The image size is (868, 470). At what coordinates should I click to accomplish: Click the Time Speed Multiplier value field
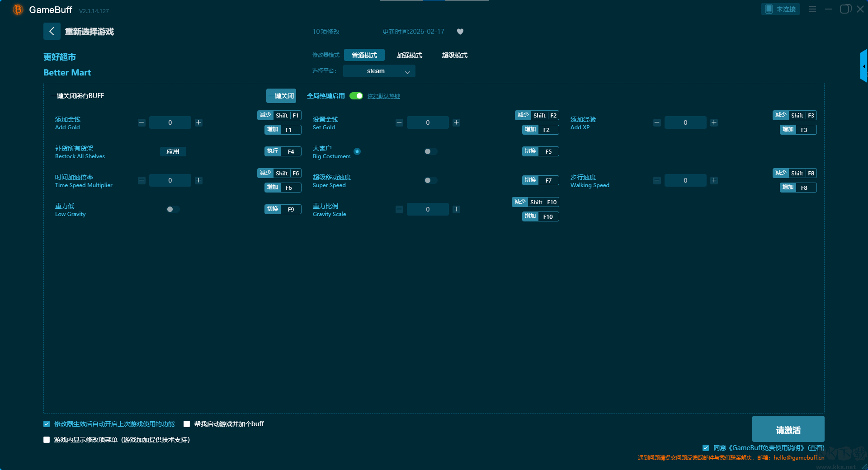pyautogui.click(x=170, y=180)
